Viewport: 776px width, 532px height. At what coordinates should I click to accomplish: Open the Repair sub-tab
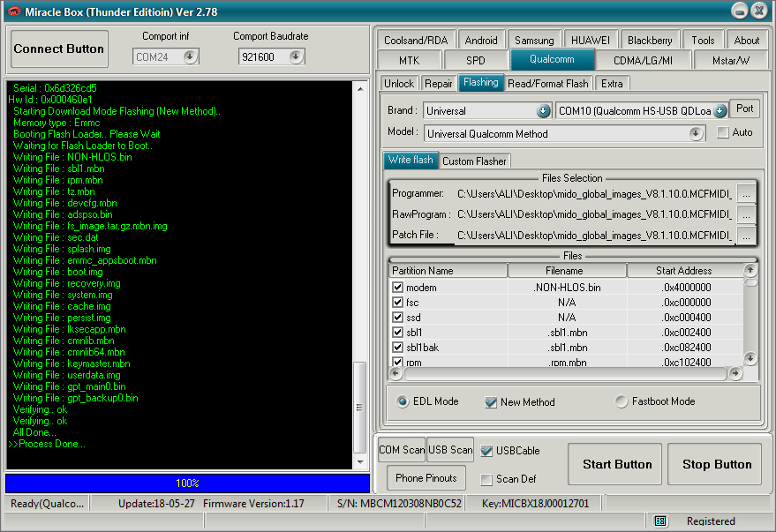pos(439,84)
